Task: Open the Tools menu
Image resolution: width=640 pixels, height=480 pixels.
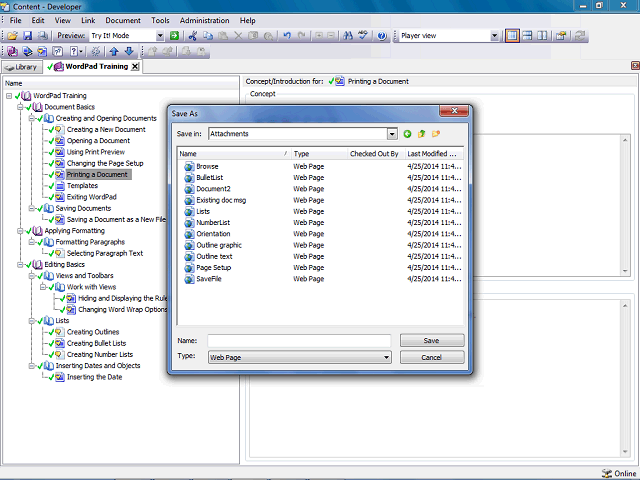Action: [x=160, y=20]
